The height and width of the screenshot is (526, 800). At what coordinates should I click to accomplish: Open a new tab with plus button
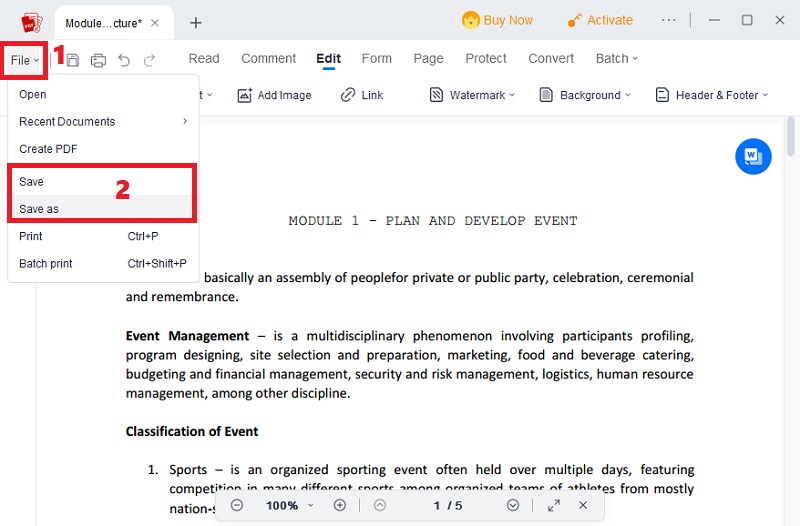click(195, 22)
